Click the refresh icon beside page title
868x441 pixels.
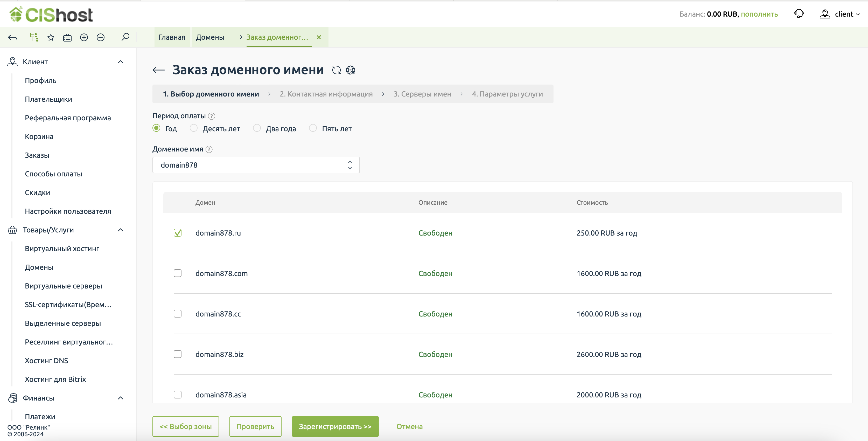336,70
